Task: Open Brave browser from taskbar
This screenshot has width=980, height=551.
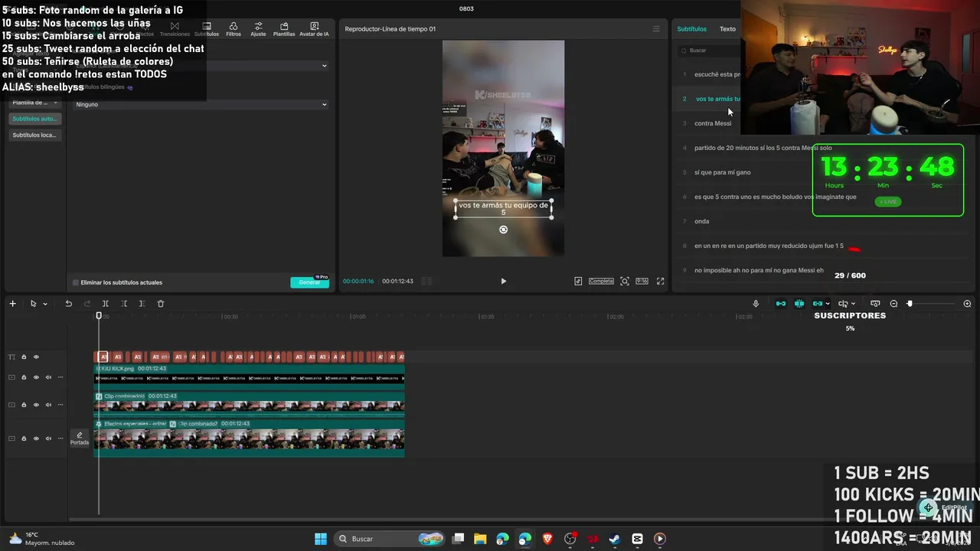Action: coord(547,539)
